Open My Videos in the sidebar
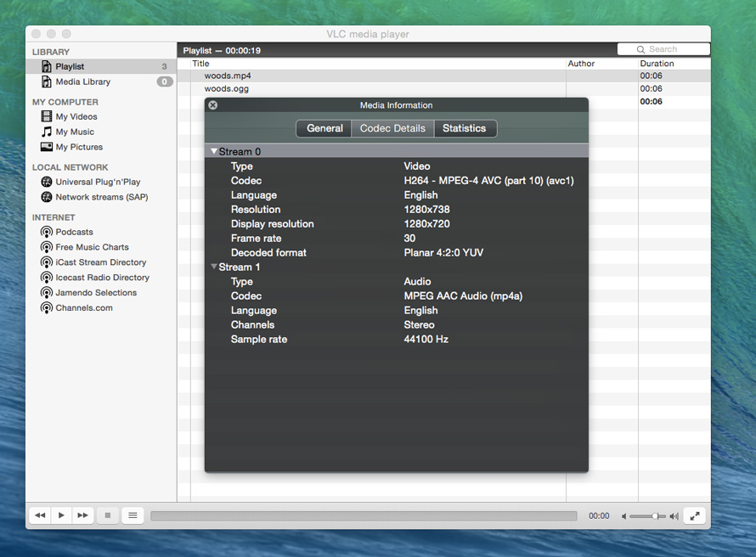756x557 pixels. click(101, 116)
